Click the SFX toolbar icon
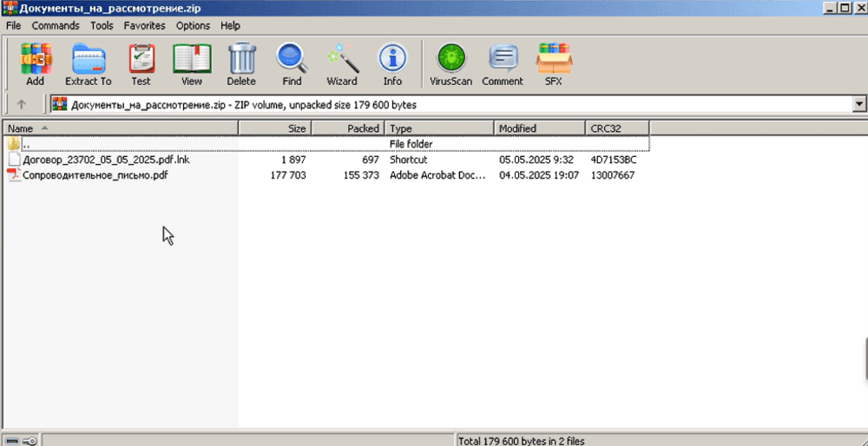The width and height of the screenshot is (868, 446). tap(553, 64)
